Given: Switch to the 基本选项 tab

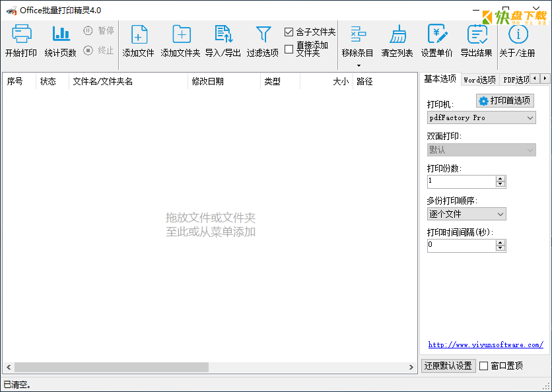Looking at the screenshot, I should [440, 79].
